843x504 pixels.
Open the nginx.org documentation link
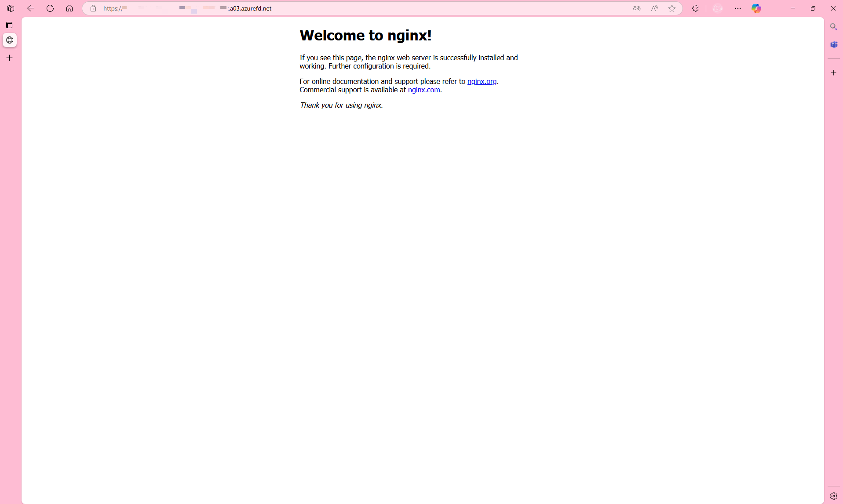pyautogui.click(x=482, y=81)
